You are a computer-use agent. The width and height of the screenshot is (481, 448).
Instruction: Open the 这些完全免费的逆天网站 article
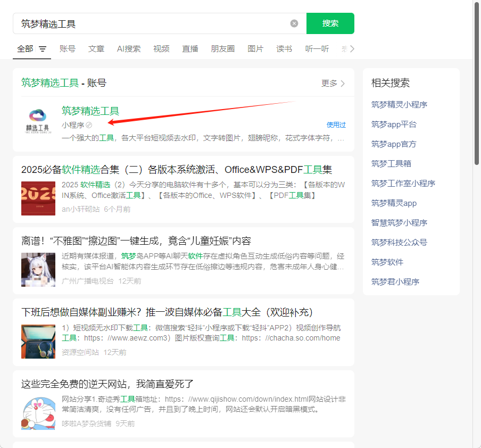107,384
